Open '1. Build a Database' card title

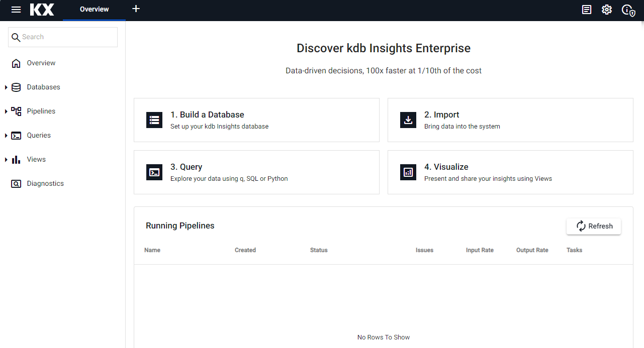pos(207,114)
